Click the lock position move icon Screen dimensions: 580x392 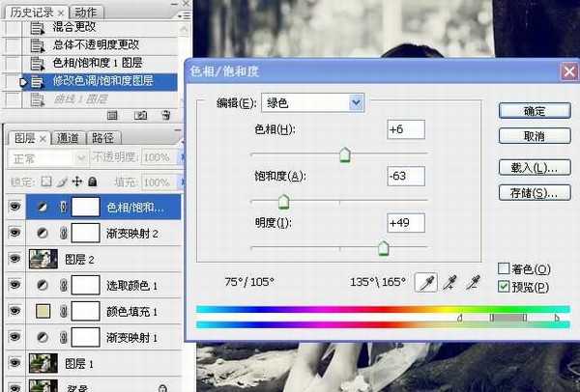[x=76, y=181]
